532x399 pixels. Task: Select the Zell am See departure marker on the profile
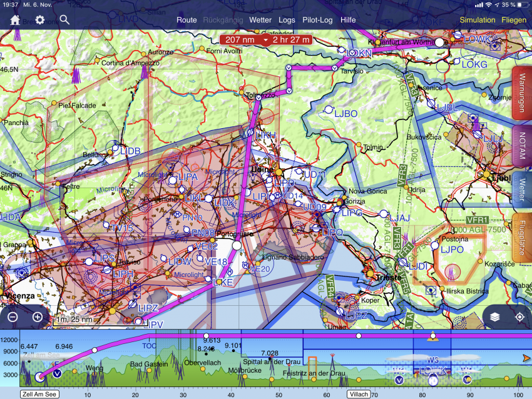coord(41,376)
